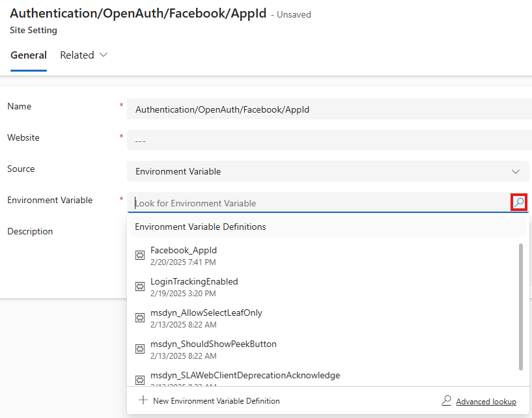Image resolution: width=532 pixels, height=418 pixels.
Task: Switch to the General tab
Action: tap(29, 55)
